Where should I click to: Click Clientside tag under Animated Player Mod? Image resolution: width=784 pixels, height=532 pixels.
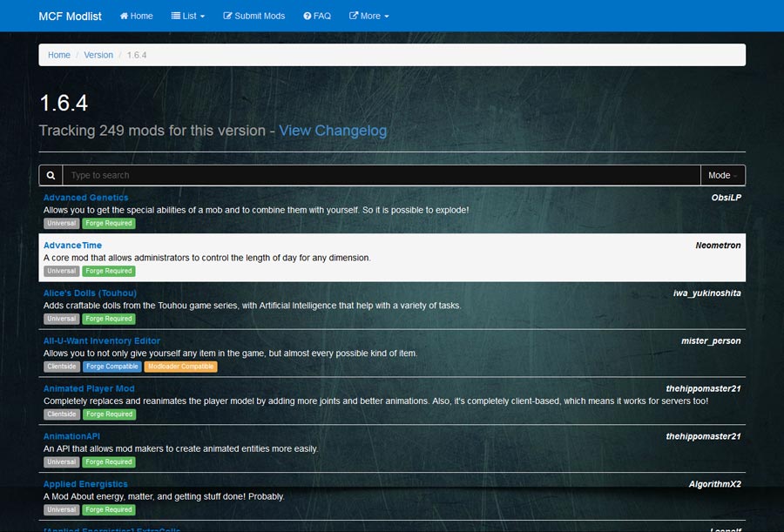coord(62,414)
